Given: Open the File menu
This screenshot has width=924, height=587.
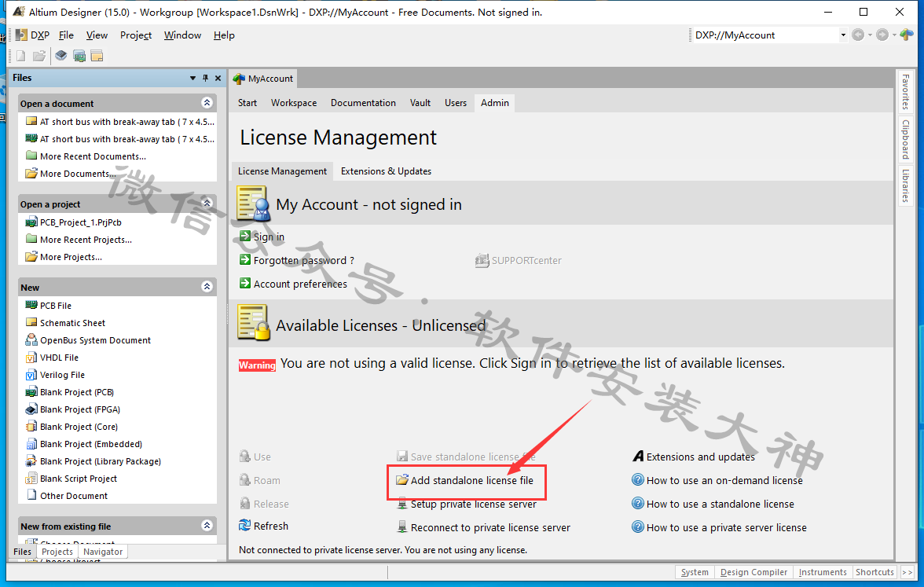Looking at the screenshot, I should (x=66, y=35).
